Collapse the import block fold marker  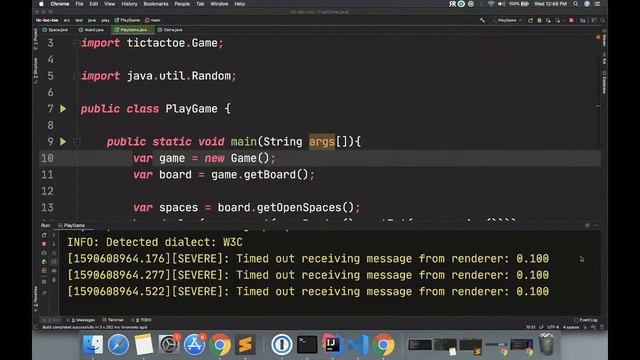pyautogui.click(x=76, y=43)
